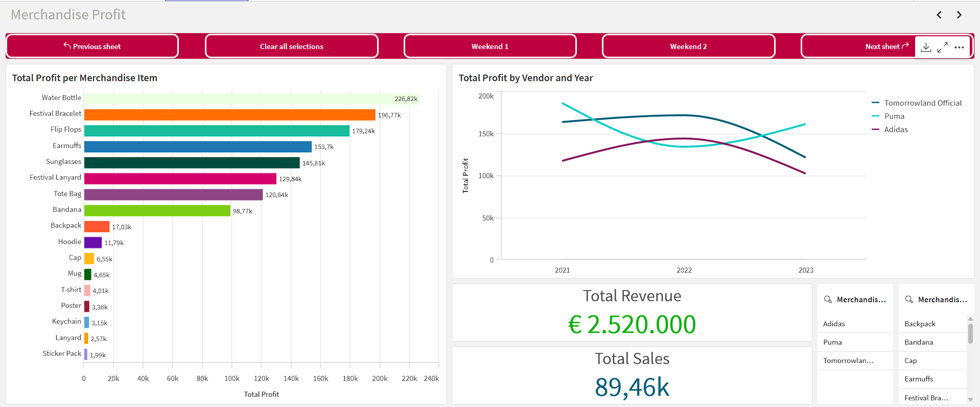980x407 pixels.
Task: Go to next sheet with right chevron
Action: pos(959,15)
